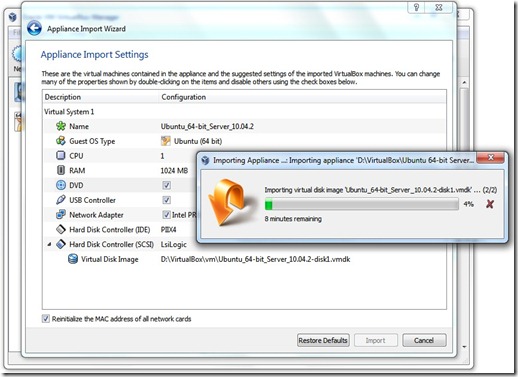Click the Import button

click(x=376, y=340)
